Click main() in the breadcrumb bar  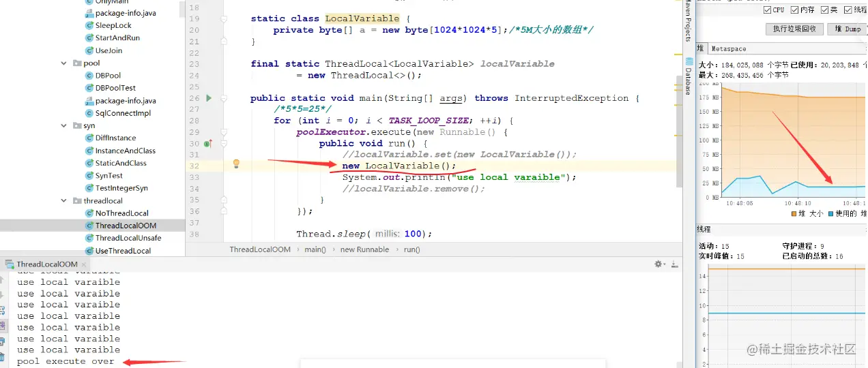[x=315, y=249]
